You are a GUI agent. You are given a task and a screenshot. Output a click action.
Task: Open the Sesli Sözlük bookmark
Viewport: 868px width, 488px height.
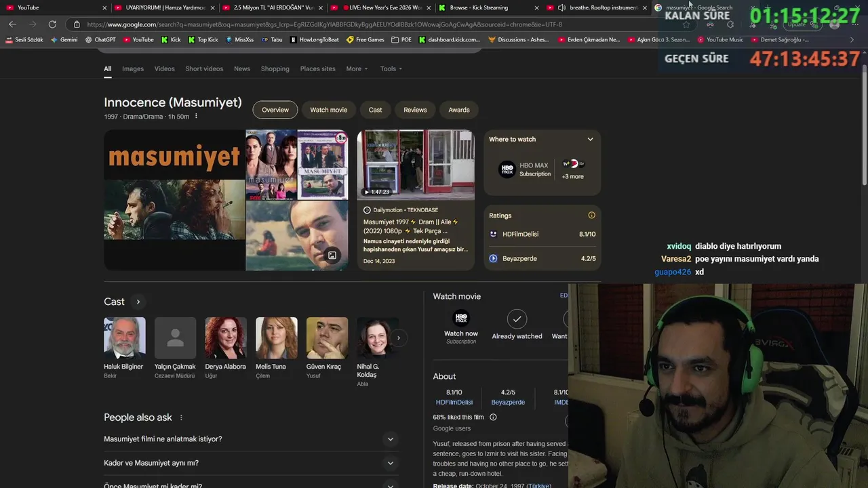click(24, 40)
